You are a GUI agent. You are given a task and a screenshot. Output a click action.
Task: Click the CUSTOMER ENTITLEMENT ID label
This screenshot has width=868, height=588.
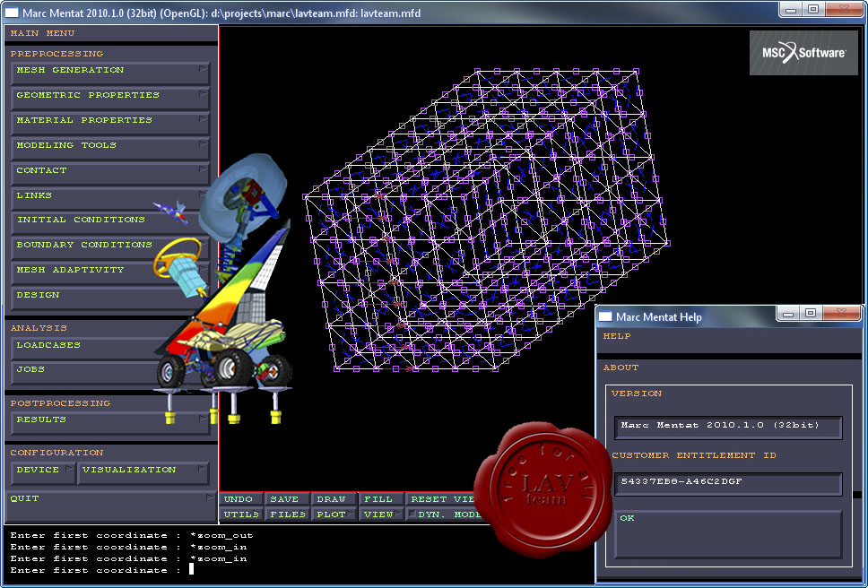[x=694, y=455]
